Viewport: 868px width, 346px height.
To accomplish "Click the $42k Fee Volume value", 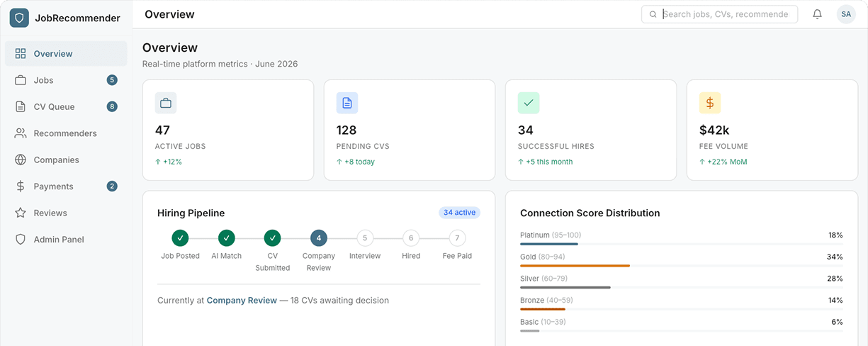I will (x=714, y=130).
